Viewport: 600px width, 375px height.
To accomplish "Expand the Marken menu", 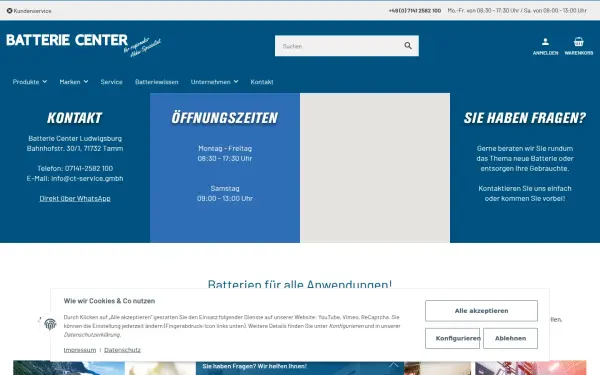I will [74, 82].
